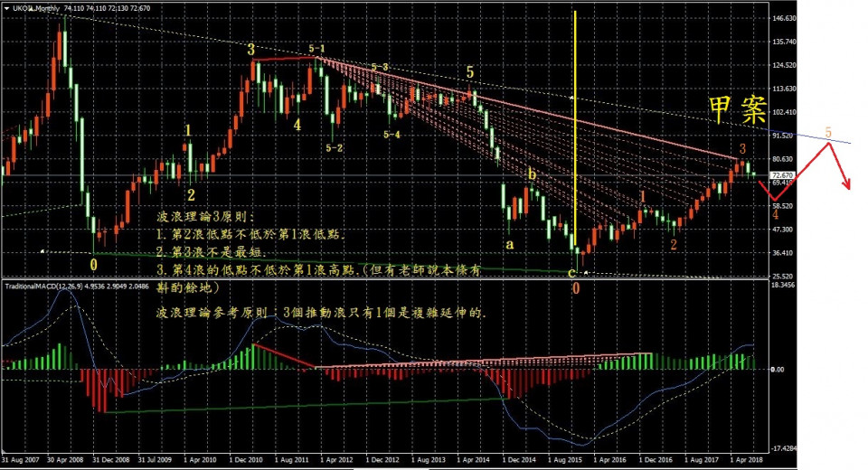Select the wave label 5-4
868x470 pixels.
[392, 134]
